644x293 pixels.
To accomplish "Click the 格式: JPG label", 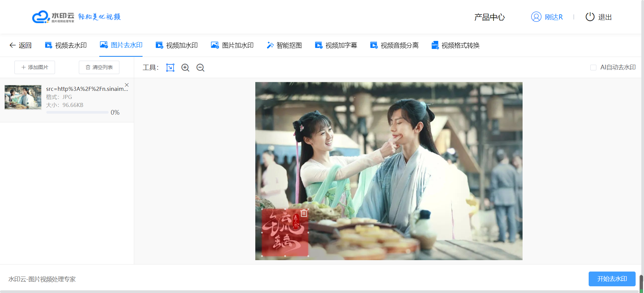I will coord(59,97).
